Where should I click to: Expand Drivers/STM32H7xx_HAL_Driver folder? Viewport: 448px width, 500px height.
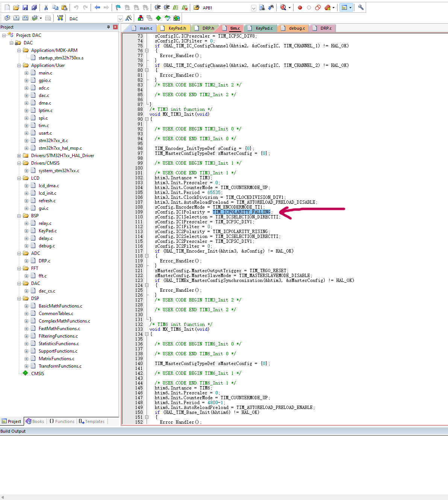pos(19,156)
